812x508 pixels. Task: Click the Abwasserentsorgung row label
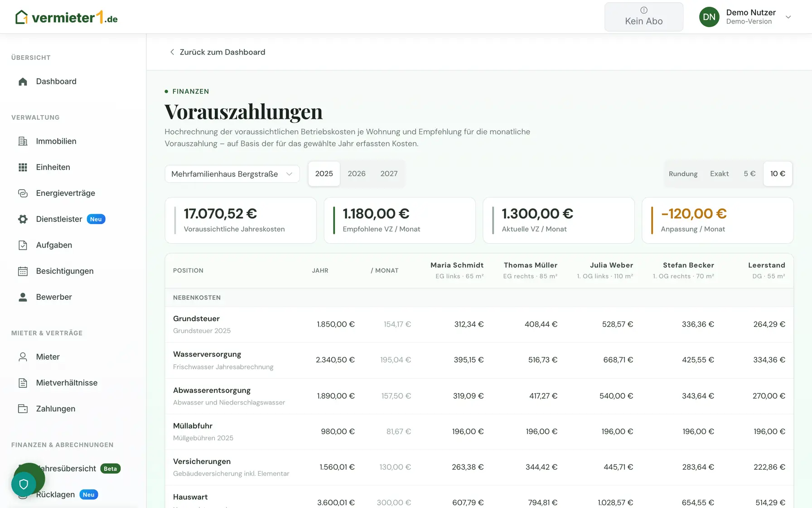[x=212, y=391]
